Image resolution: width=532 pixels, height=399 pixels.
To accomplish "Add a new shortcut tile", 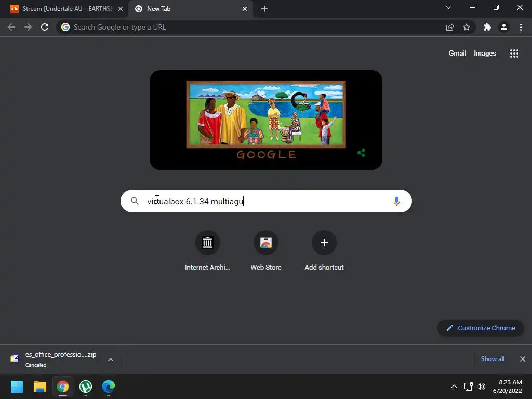I will click(324, 251).
